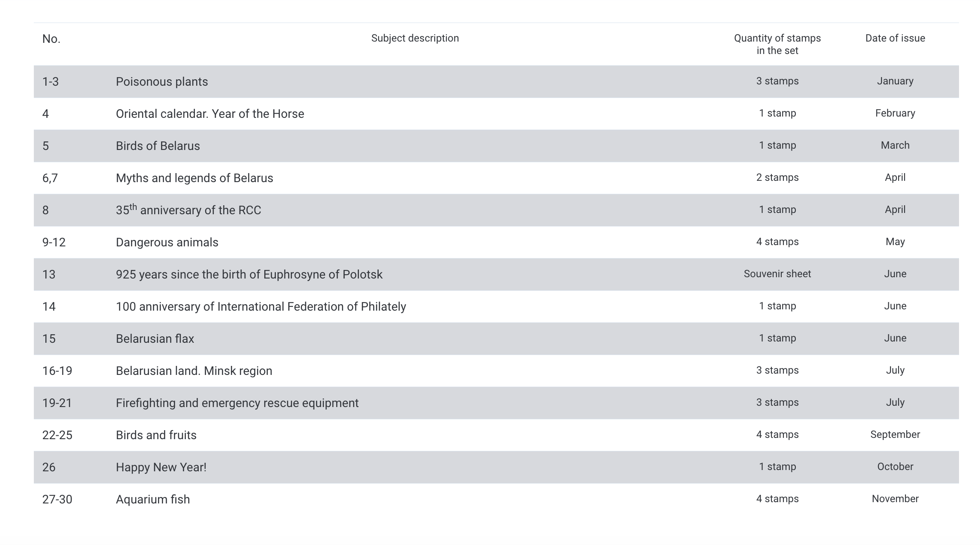Select the 'Dangerous animals' subject

pyautogui.click(x=167, y=242)
